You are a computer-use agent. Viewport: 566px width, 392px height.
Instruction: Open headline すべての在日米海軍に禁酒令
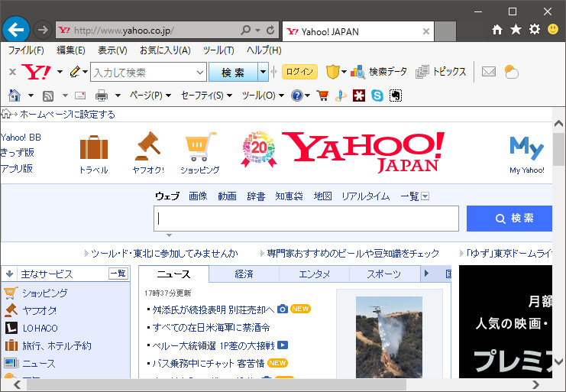pos(211,328)
